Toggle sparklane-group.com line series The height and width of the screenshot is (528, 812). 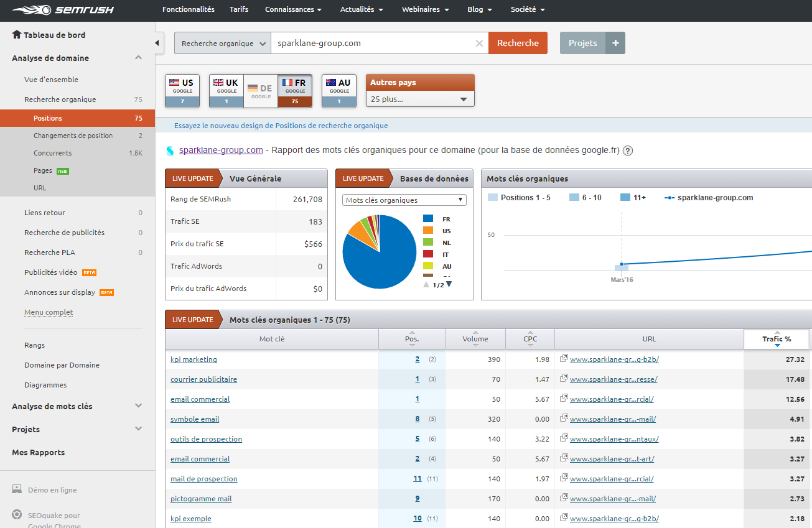click(x=709, y=198)
